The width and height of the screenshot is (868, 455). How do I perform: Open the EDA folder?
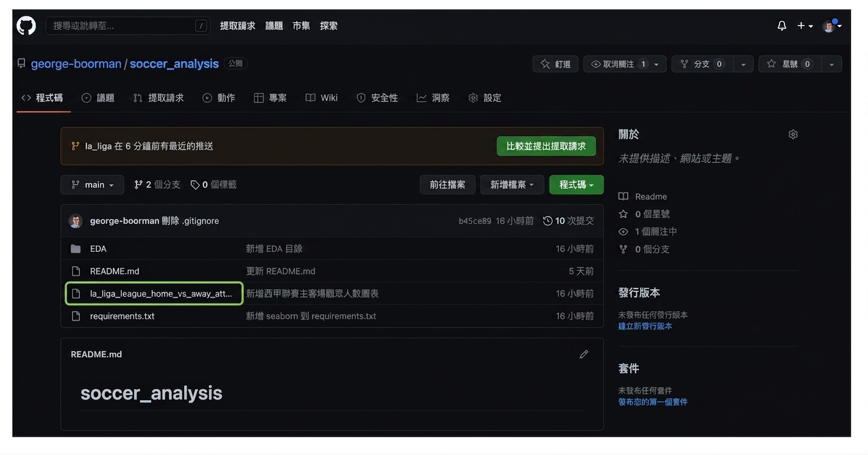98,249
